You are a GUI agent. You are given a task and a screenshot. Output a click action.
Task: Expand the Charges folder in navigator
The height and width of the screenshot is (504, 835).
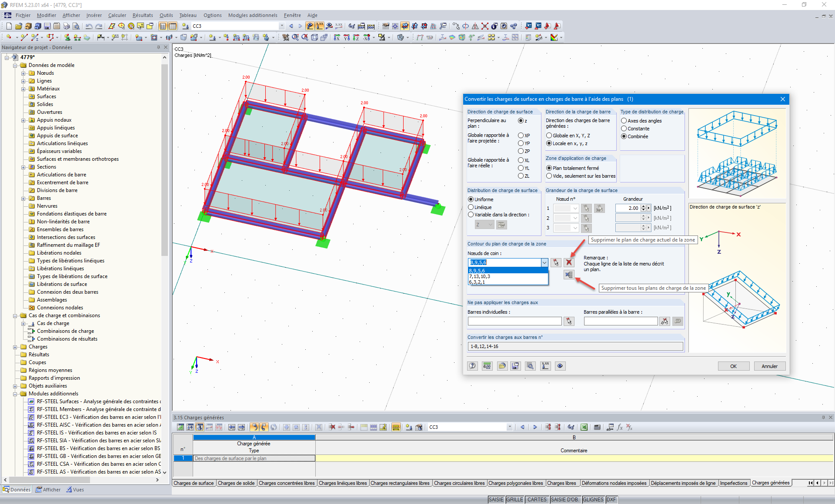pyautogui.click(x=15, y=347)
